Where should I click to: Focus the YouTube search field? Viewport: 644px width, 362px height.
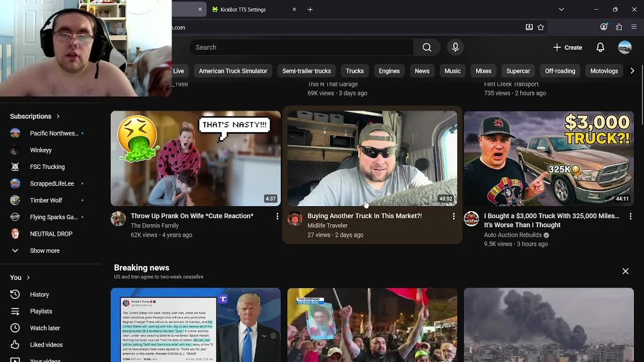[302, 47]
